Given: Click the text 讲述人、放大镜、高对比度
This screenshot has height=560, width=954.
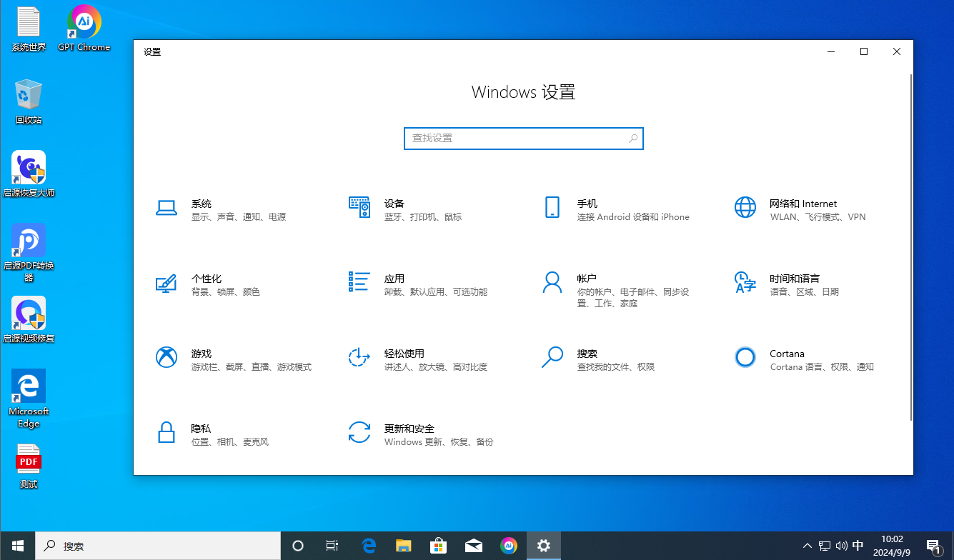Looking at the screenshot, I should click(436, 367).
